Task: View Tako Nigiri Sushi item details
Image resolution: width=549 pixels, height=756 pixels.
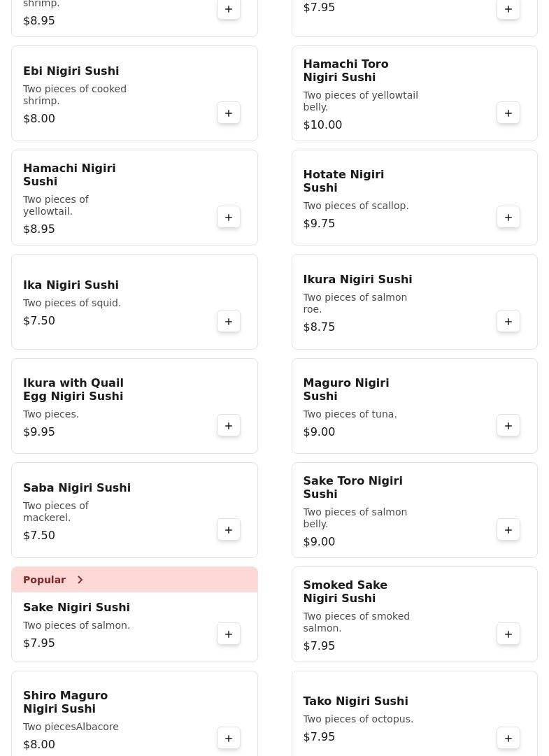Action: [x=355, y=701]
